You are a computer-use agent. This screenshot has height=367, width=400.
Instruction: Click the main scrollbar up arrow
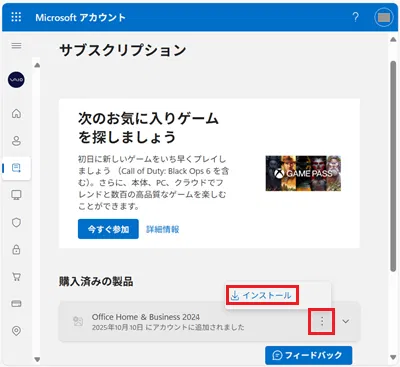click(393, 40)
